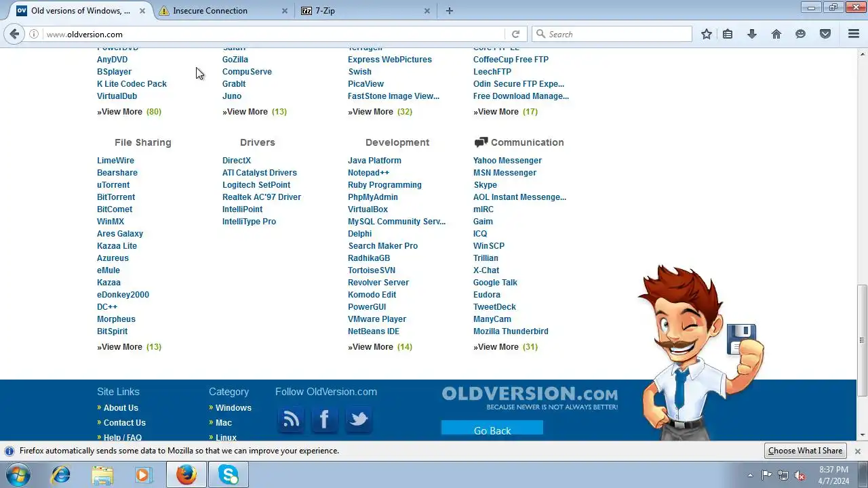Open site information icon in address bar

pos(34,34)
